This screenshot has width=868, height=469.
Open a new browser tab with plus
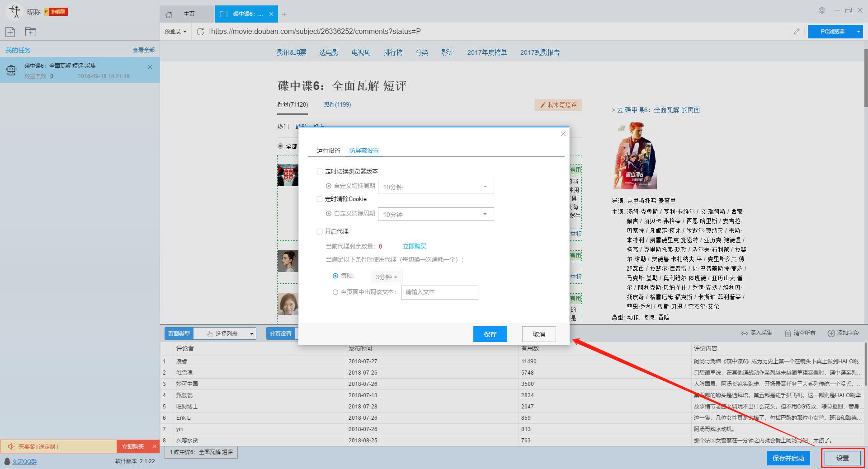284,14
